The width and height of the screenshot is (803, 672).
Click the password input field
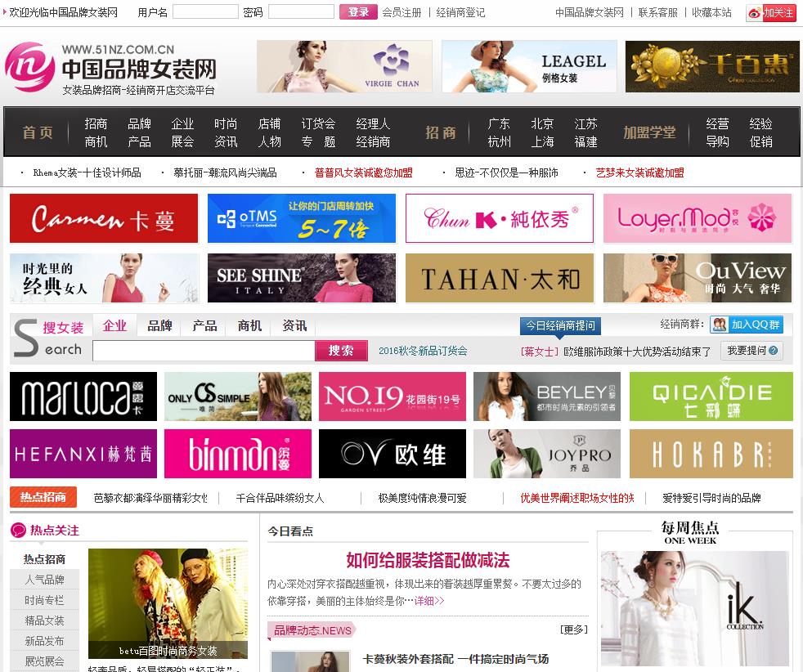(301, 11)
